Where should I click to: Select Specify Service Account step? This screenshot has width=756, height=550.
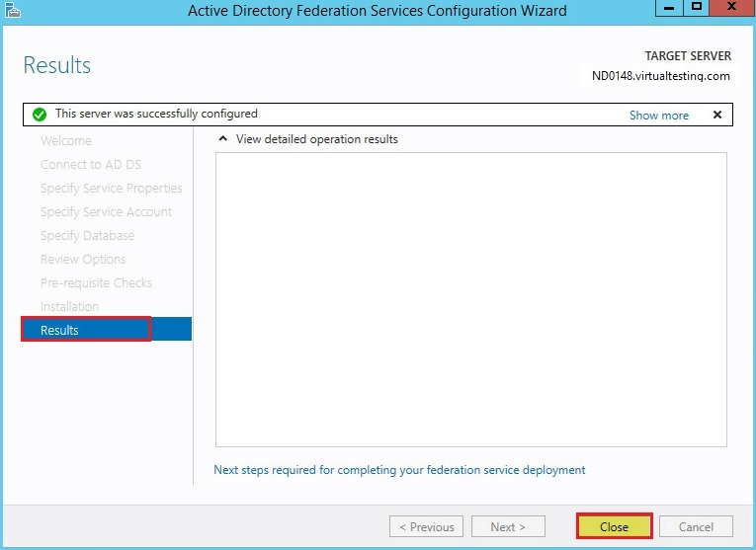tap(106, 212)
